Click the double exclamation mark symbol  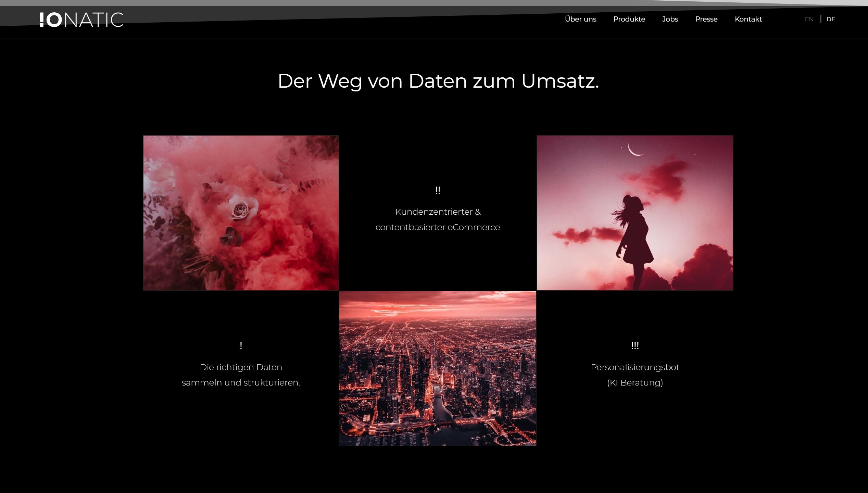[x=438, y=190]
